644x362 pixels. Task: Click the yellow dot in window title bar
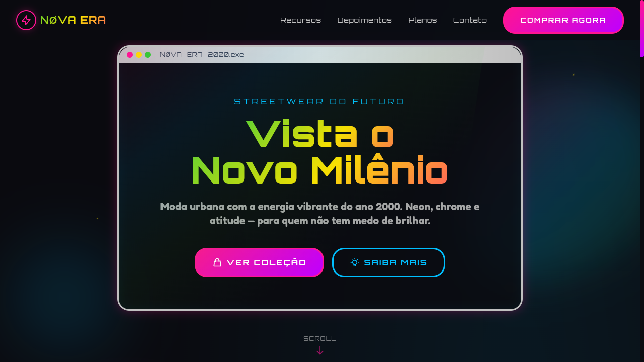coord(139,55)
